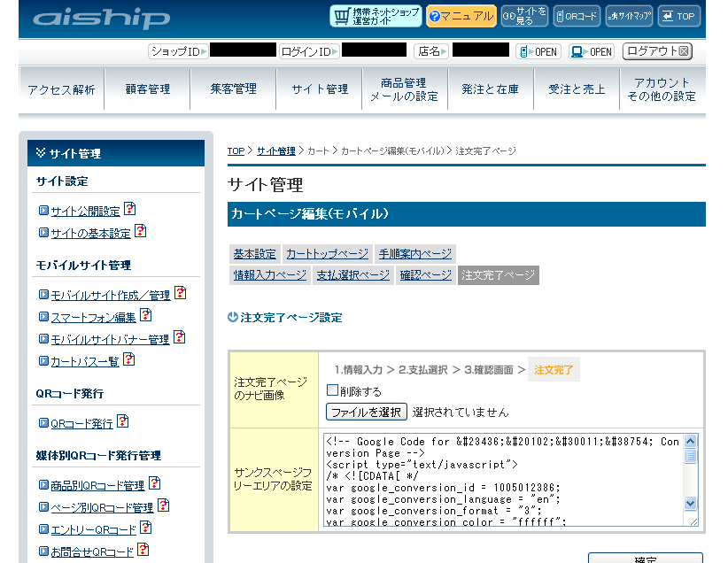Click the 注文完了 navigation image
The width and height of the screenshot is (728, 563).
coord(554,369)
